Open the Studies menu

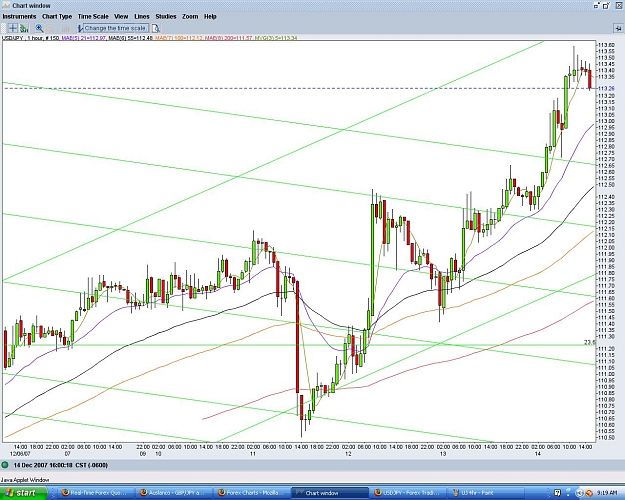(166, 17)
